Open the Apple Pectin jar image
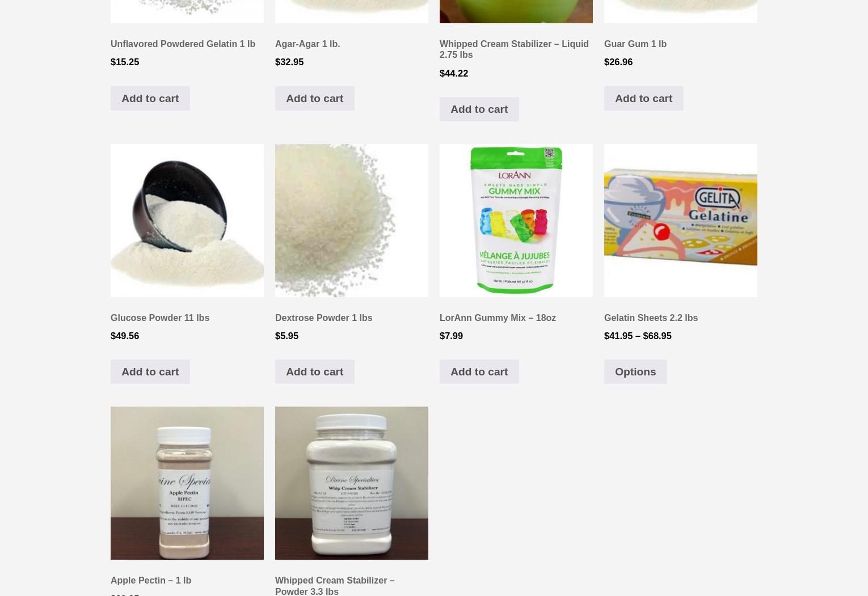Image resolution: width=868 pixels, height=596 pixels. pos(187,483)
